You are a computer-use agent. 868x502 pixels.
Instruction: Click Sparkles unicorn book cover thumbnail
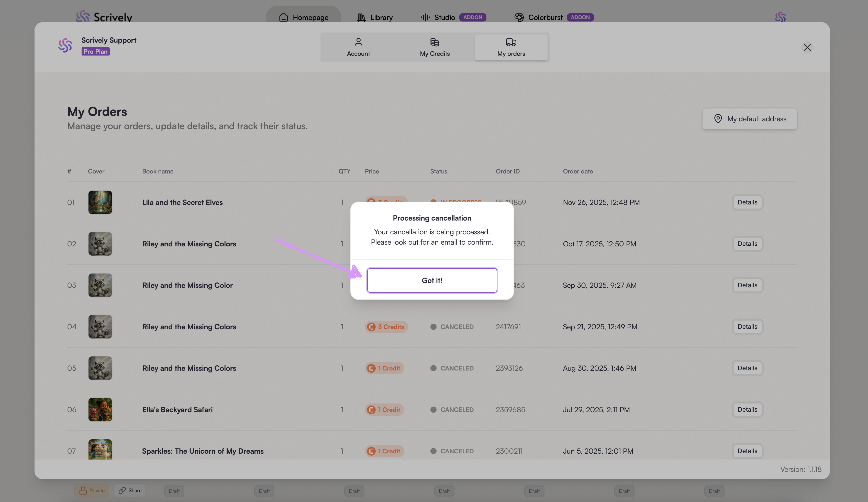point(100,449)
